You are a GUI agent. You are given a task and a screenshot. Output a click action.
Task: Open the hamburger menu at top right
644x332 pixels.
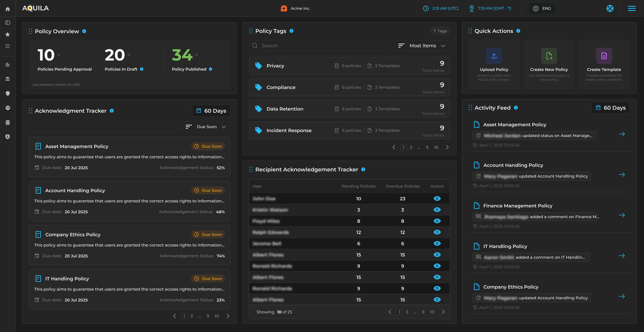pos(632,9)
